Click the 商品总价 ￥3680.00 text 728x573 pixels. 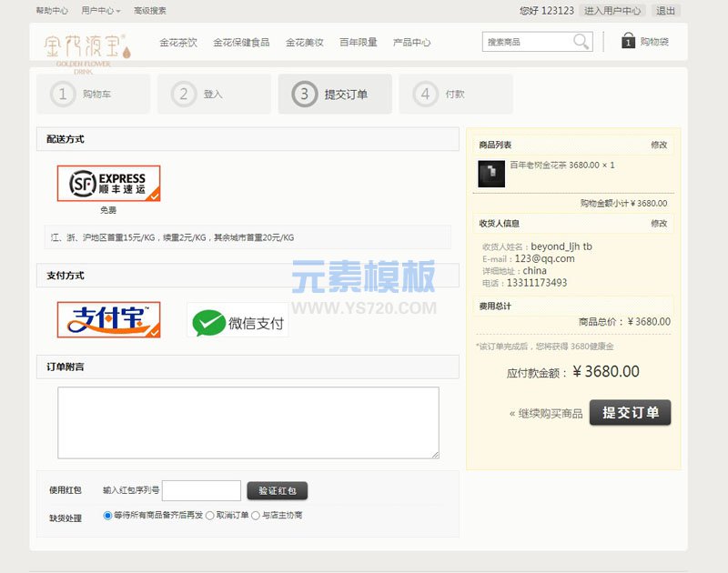pyautogui.click(x=624, y=322)
